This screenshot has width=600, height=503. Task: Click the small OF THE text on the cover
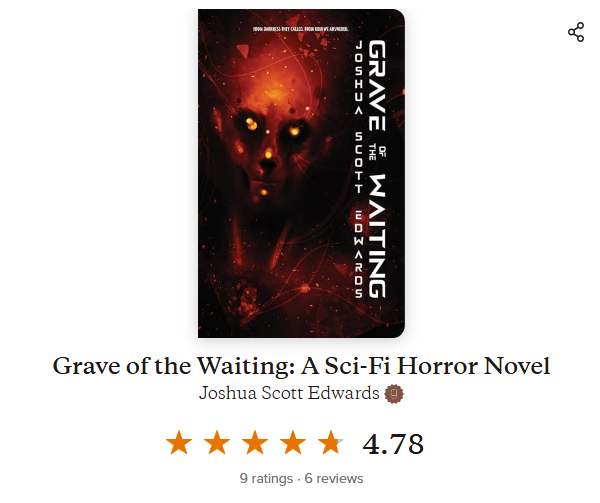[377, 152]
